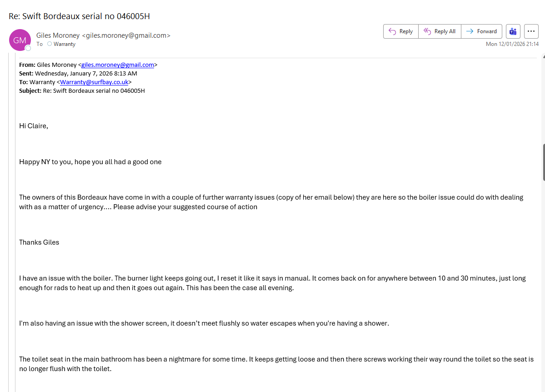The image size is (545, 392).
Task: Click Reply All to respond to everyone
Action: point(440,31)
